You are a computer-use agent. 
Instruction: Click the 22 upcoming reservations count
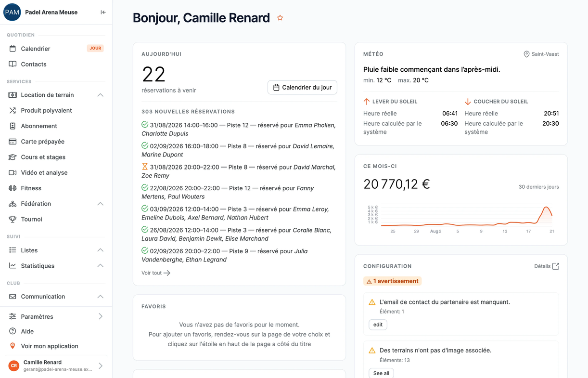pyautogui.click(x=153, y=75)
